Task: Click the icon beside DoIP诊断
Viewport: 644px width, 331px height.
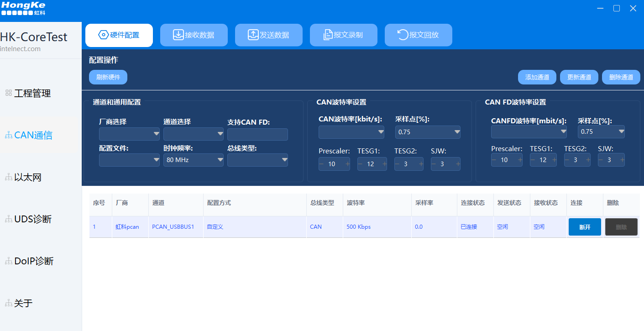Action: [x=8, y=261]
